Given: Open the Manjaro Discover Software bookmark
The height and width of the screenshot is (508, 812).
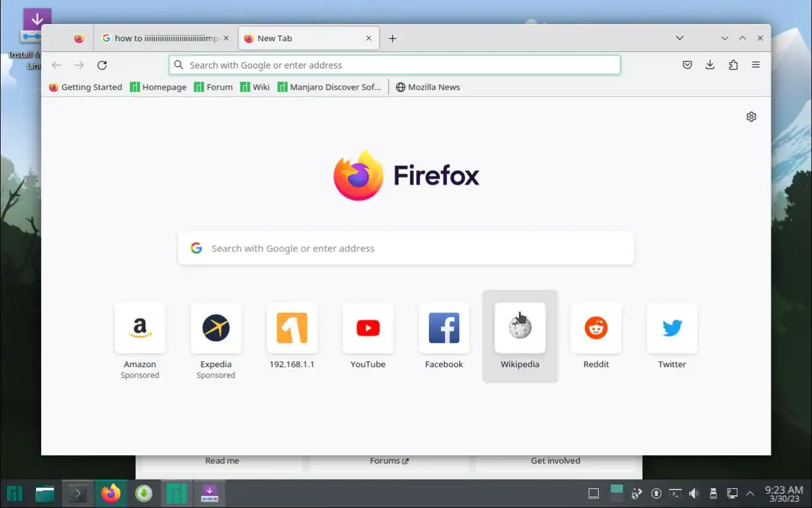Looking at the screenshot, I should point(329,87).
